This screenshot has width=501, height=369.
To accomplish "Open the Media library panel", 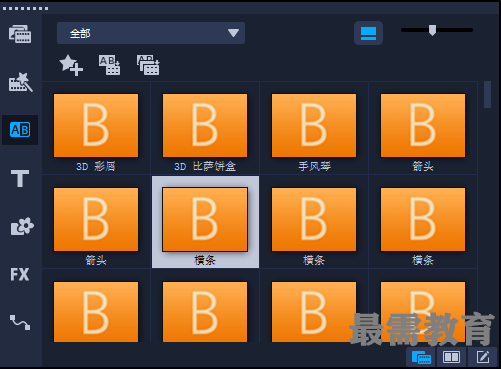I will [x=20, y=34].
